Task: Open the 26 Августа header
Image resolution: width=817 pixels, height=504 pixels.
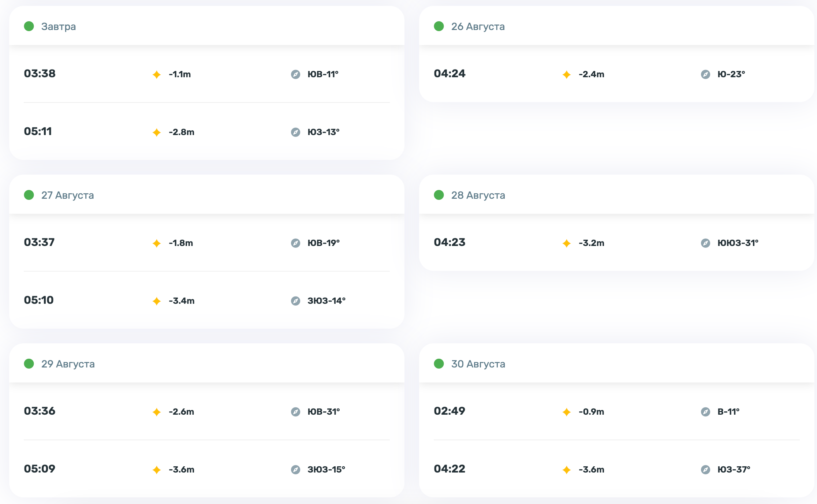Action: 478,27
